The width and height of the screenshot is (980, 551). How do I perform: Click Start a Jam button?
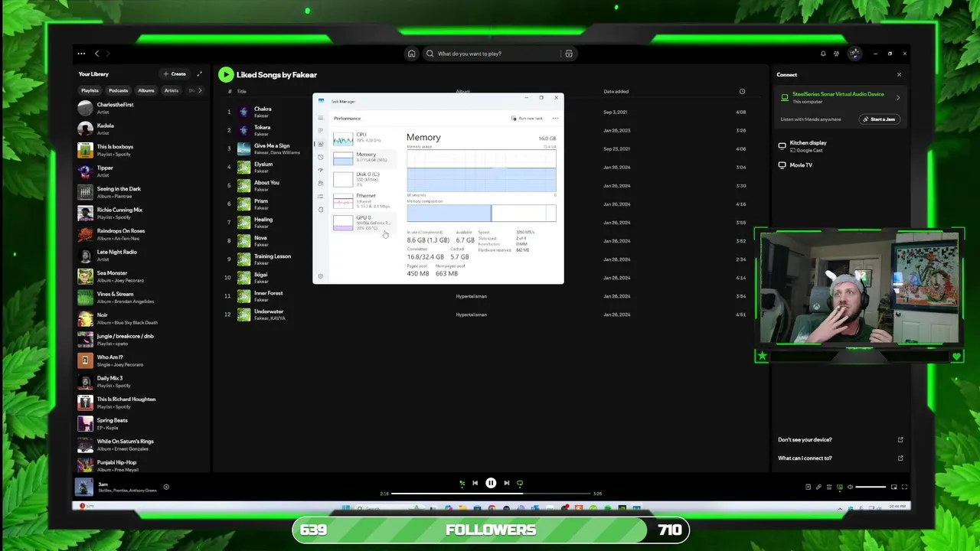[879, 119]
